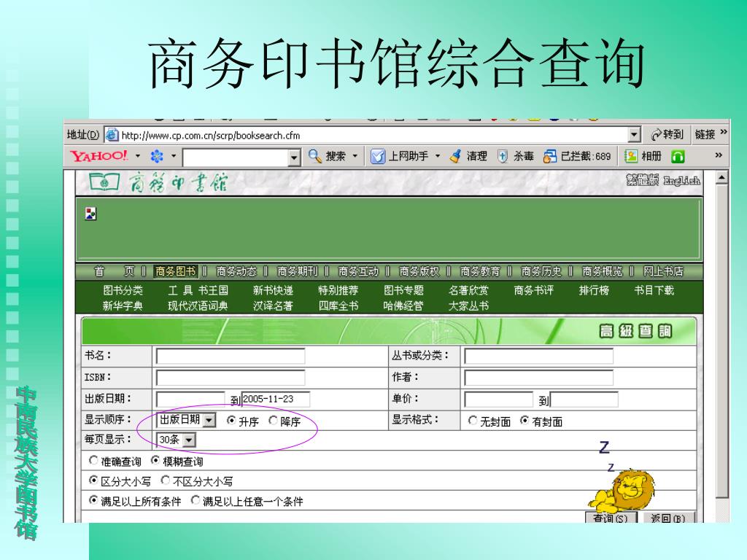This screenshot has width=747, height=560.
Task: Open the address bar history dropdown arrow
Action: pos(634,135)
